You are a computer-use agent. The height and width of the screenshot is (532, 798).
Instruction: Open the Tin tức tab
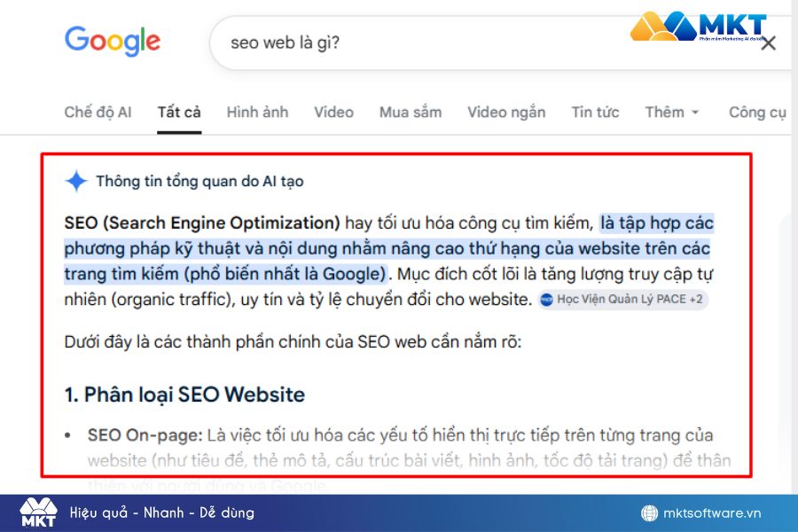596,112
